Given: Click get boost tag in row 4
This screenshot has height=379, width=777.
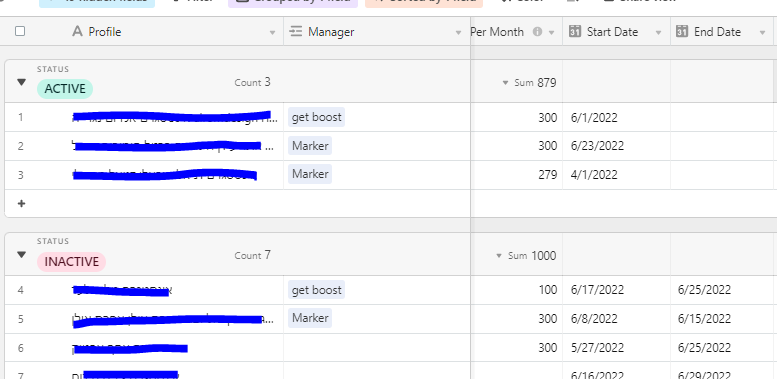Looking at the screenshot, I should tap(316, 290).
